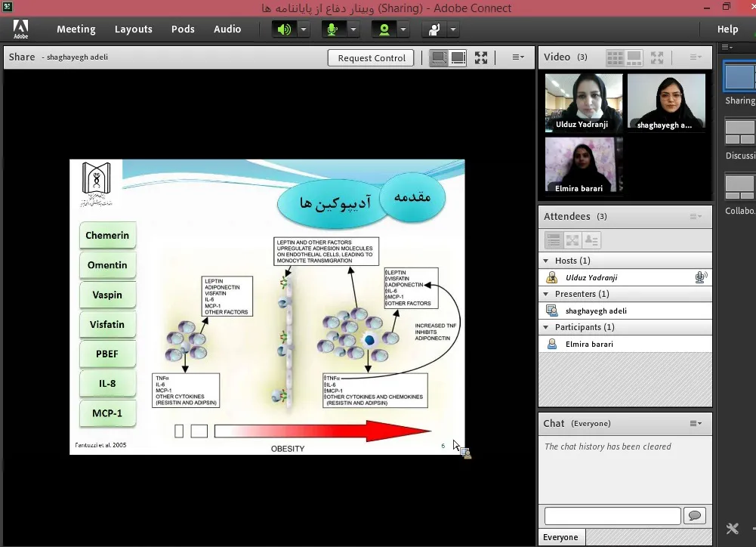Viewport: 756px width, 547px height.
Task: Click the Request Control button
Action: tap(372, 58)
